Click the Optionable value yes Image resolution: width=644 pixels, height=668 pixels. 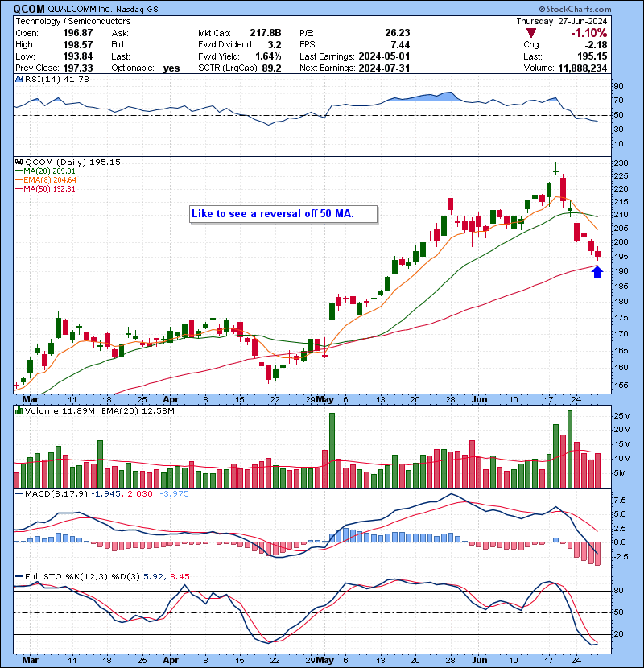[171, 68]
